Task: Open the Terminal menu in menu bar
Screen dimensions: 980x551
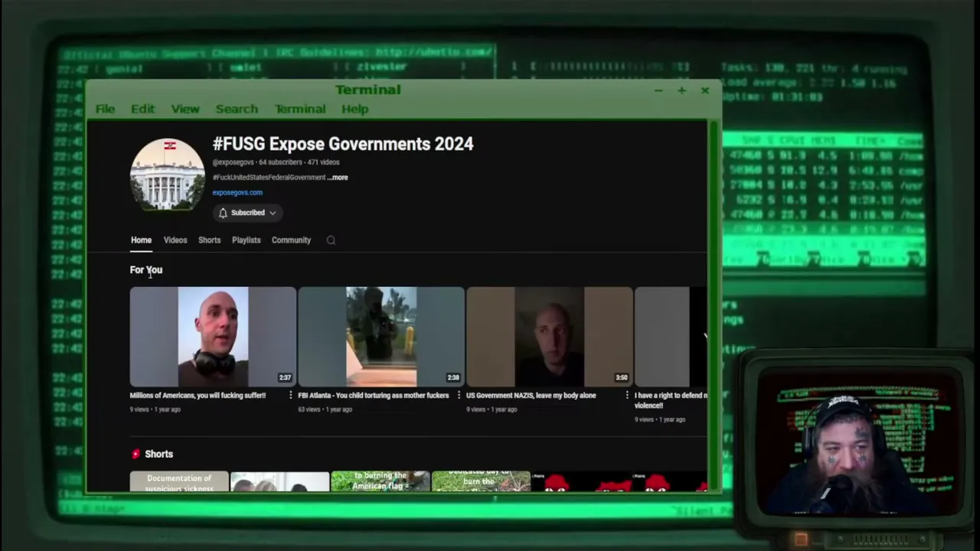Action: click(x=300, y=109)
